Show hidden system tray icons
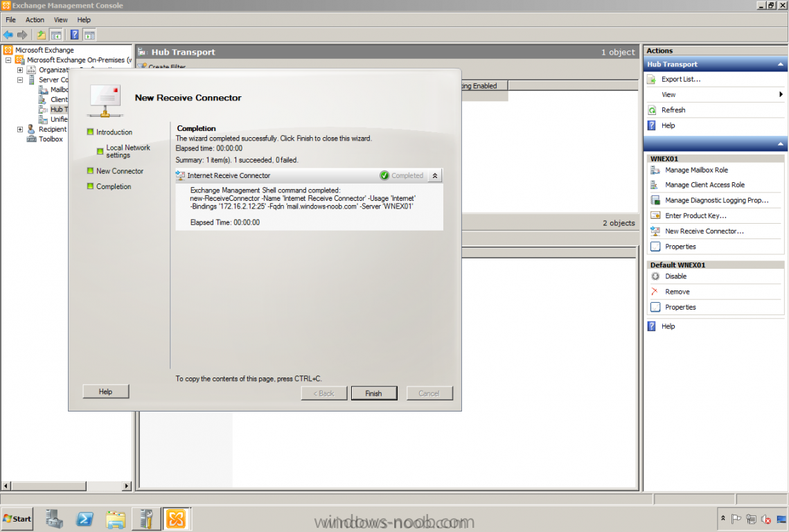 (723, 518)
